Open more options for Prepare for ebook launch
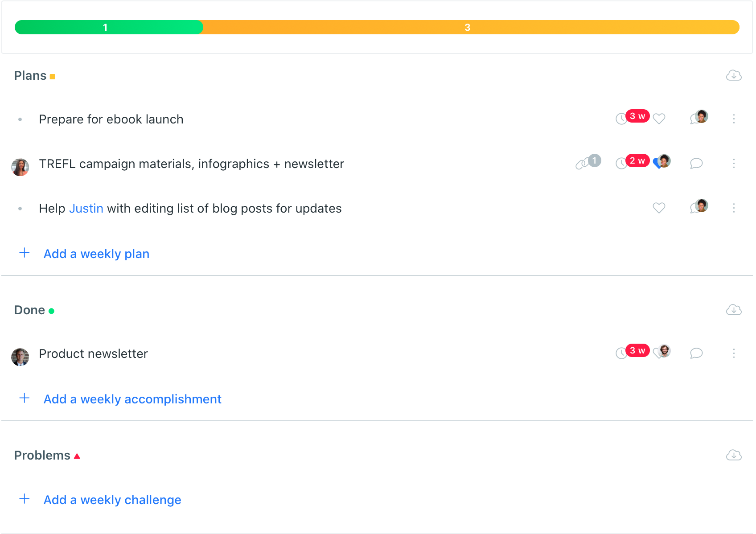756x534 pixels. pos(734,119)
